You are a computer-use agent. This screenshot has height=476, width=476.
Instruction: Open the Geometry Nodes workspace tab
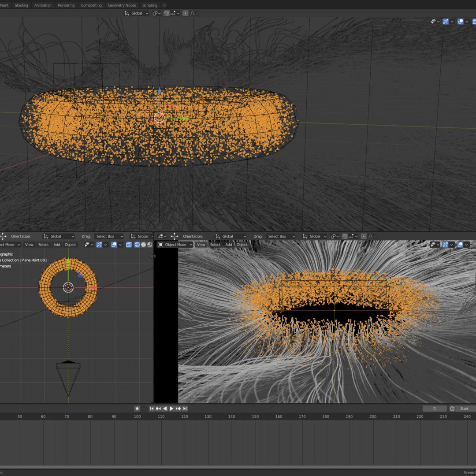(x=122, y=5)
